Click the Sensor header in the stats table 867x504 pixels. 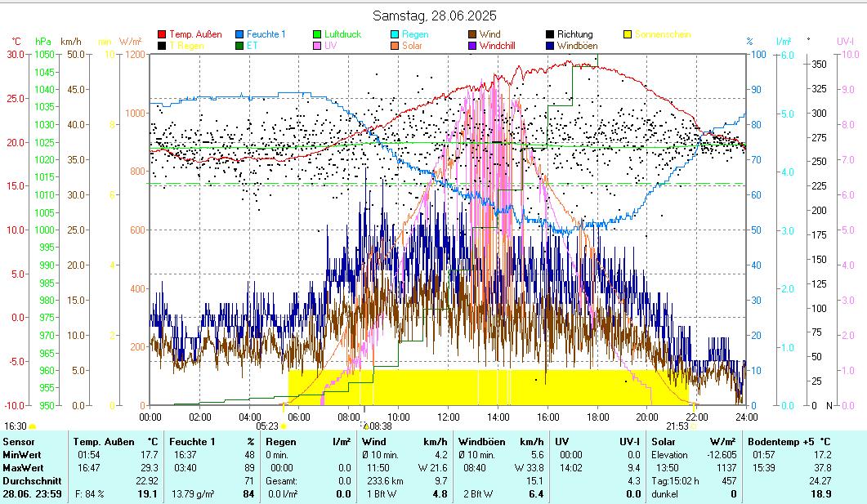click(18, 441)
